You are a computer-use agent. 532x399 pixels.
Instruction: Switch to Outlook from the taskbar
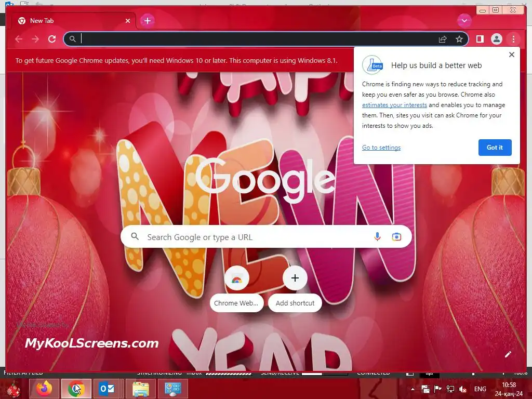[108, 389]
